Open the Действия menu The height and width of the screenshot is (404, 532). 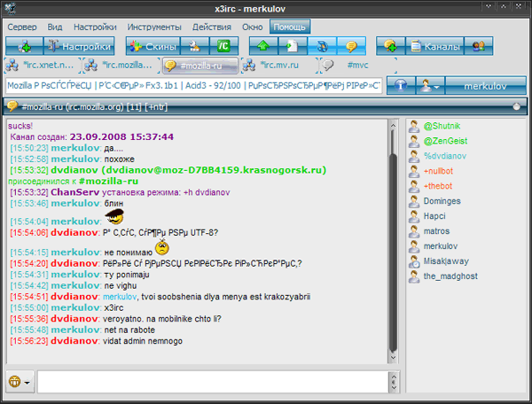coord(212,27)
